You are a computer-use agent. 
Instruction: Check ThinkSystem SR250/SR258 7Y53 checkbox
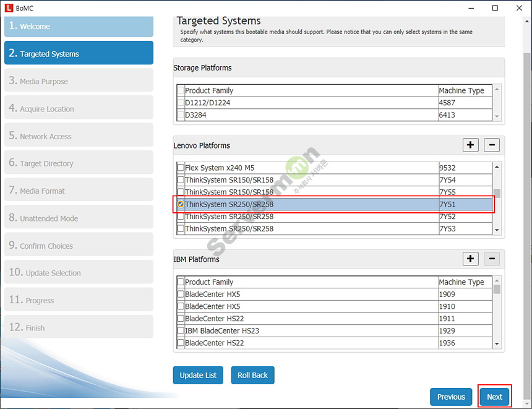tap(181, 228)
